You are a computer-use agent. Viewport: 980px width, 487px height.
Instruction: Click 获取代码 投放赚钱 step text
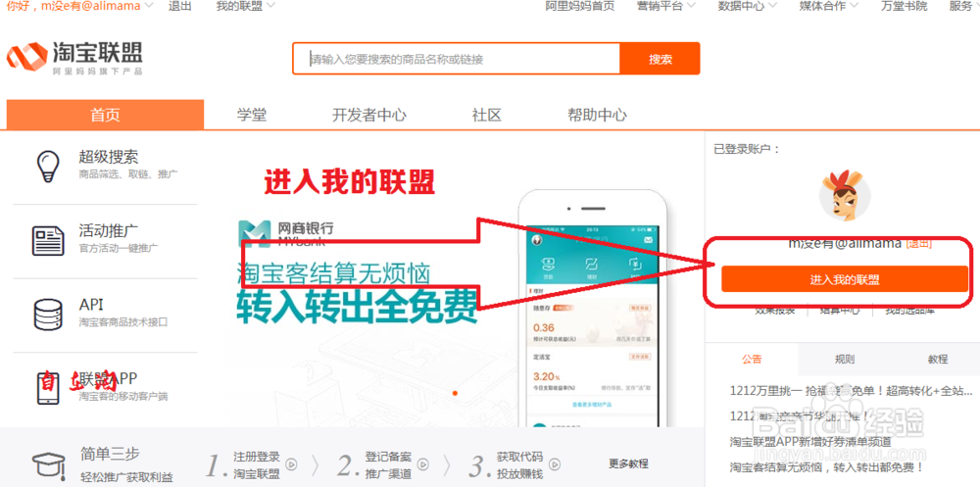(520, 465)
